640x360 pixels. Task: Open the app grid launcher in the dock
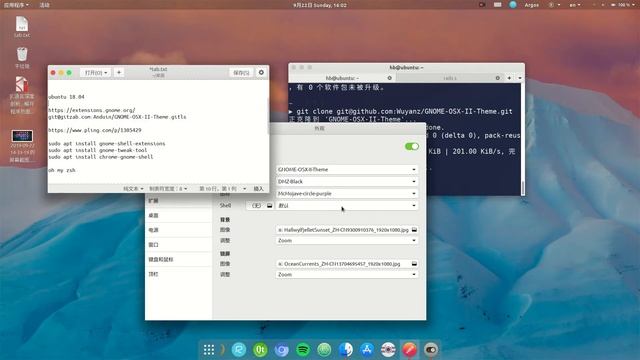pyautogui.click(x=209, y=349)
